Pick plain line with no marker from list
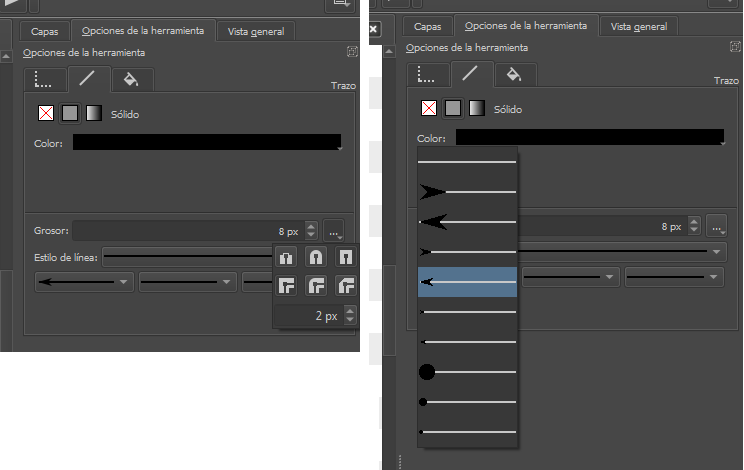This screenshot has width=744, height=470. [x=467, y=162]
